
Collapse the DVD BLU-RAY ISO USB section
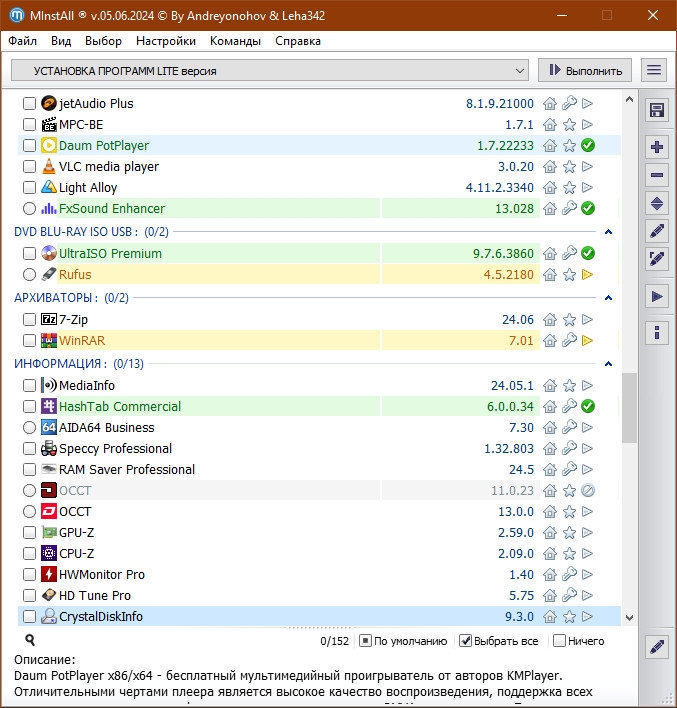pos(608,232)
